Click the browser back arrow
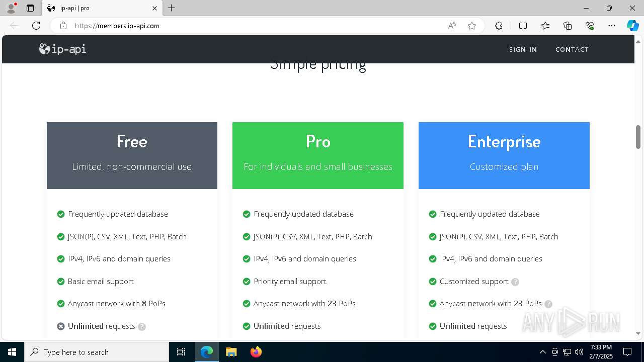Screen dimensions: 644x362 point(14,26)
